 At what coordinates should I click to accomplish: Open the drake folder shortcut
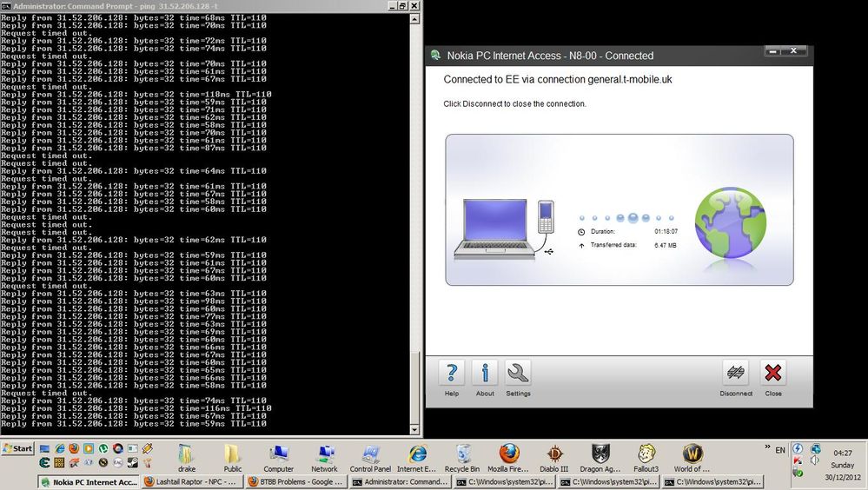coord(187,459)
